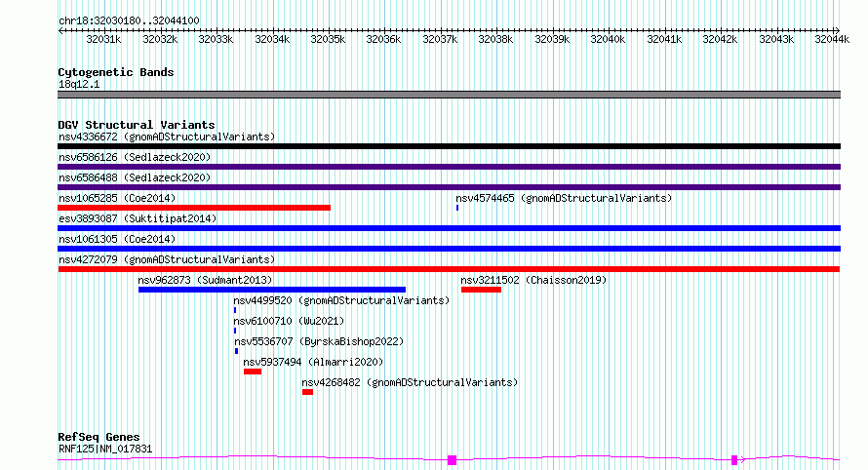
Task: Click the nsv4268482 red variant bar
Action: (308, 392)
